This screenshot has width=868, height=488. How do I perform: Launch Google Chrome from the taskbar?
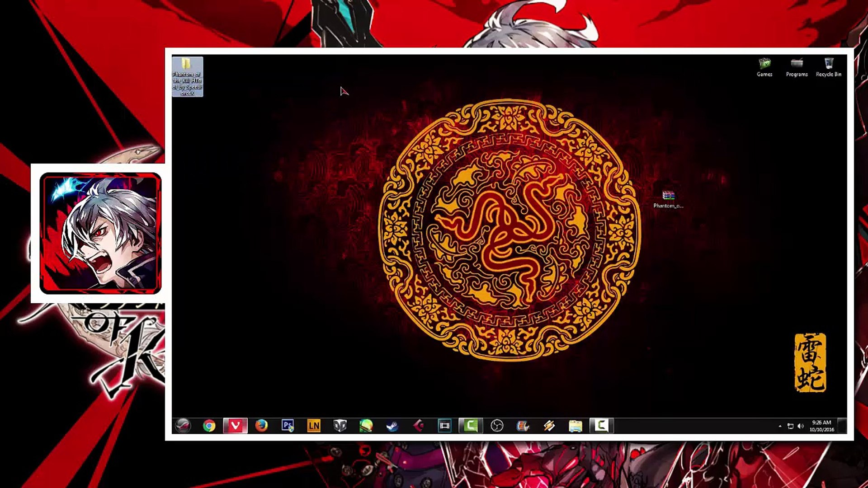tap(209, 426)
